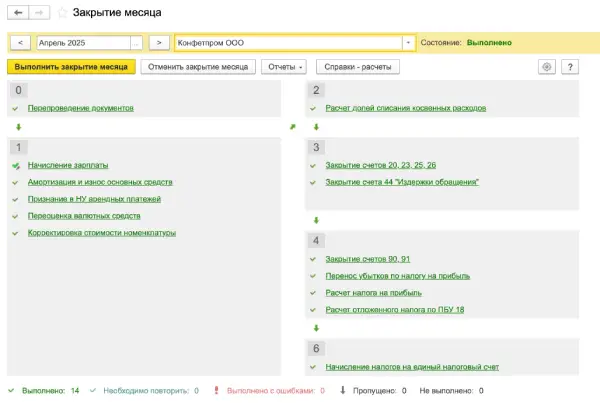The width and height of the screenshot is (600, 403).
Task: Add page to favorites with star icon
Action: tap(62, 12)
